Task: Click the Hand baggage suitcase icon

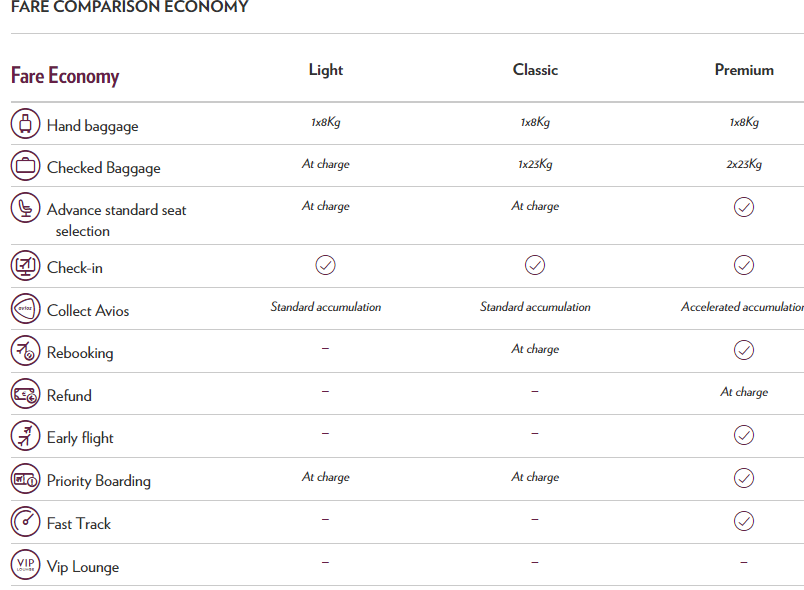Action: coord(25,124)
